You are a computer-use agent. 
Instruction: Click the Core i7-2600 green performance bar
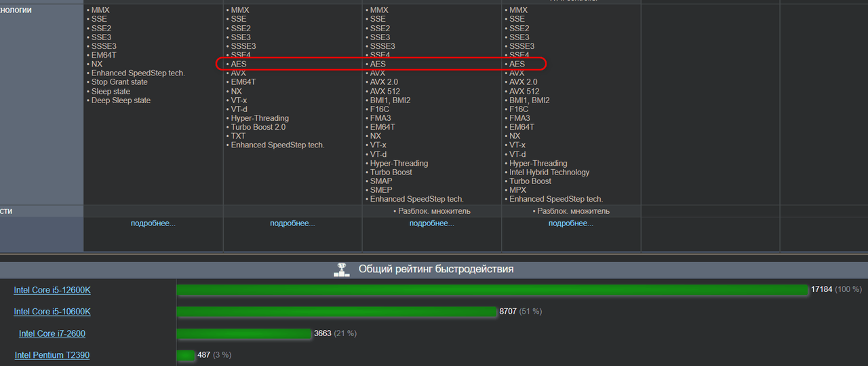[x=244, y=333]
